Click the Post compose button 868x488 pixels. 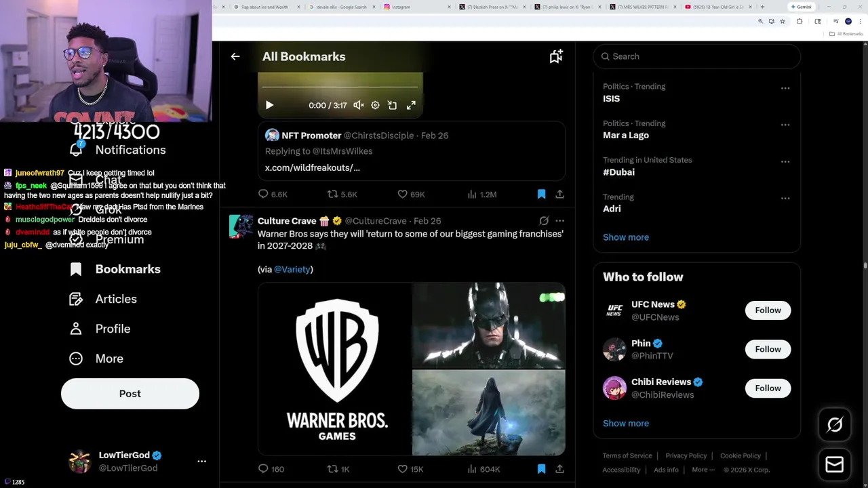coord(130,394)
